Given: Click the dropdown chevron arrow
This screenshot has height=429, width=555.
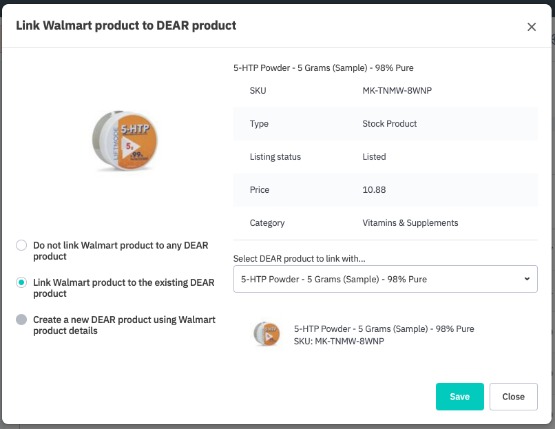Looking at the screenshot, I should [527, 279].
